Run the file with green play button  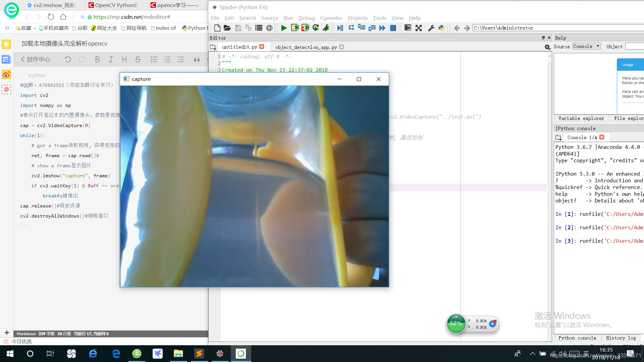click(284, 28)
